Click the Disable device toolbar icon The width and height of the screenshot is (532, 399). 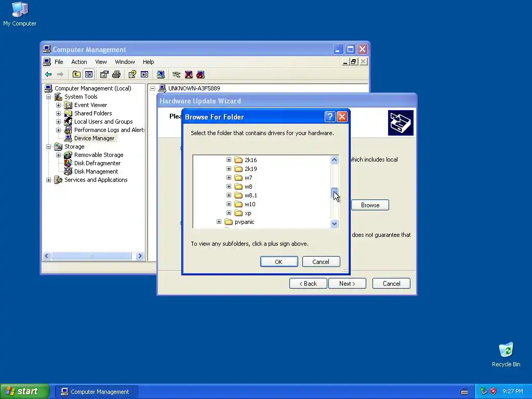[x=201, y=74]
